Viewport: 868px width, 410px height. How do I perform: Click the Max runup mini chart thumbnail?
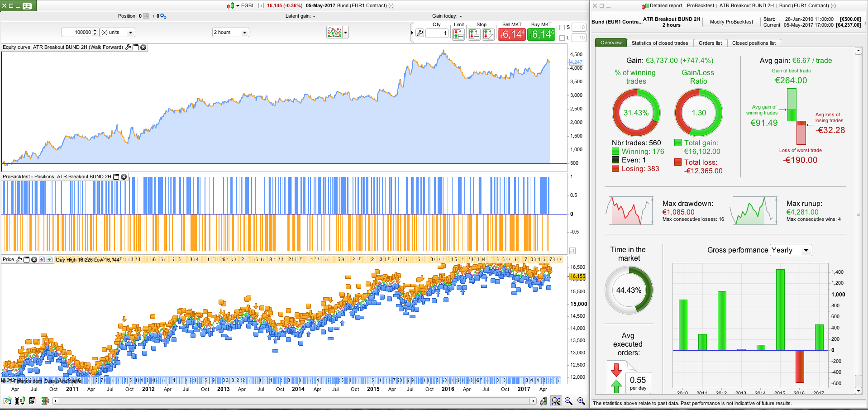pos(754,210)
